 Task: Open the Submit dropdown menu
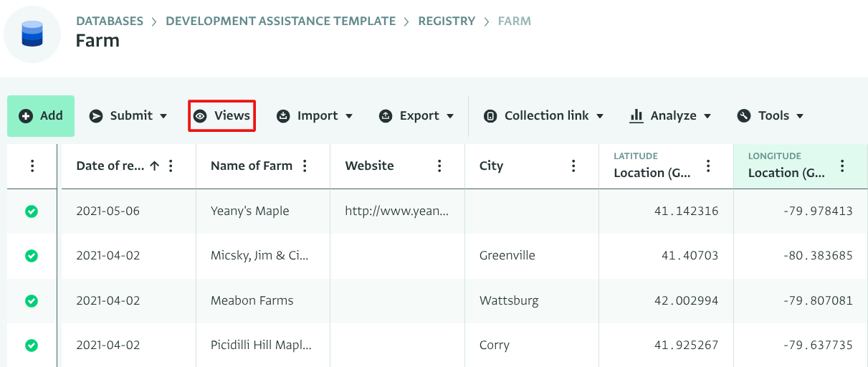[x=128, y=116]
